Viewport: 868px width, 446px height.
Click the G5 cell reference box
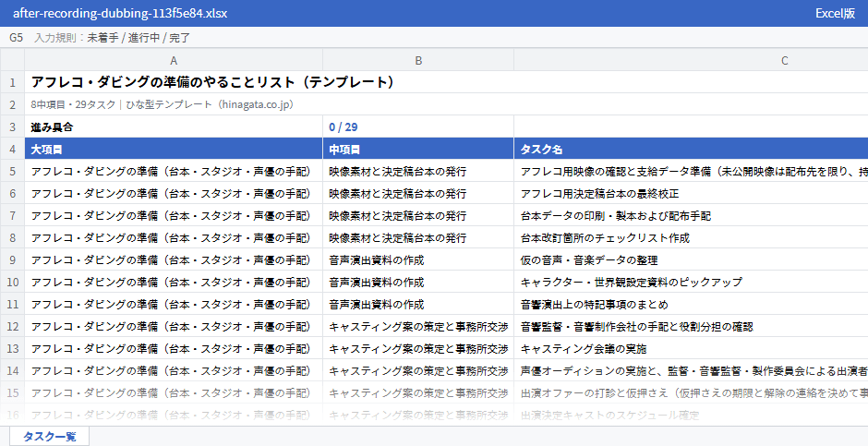click(16, 38)
